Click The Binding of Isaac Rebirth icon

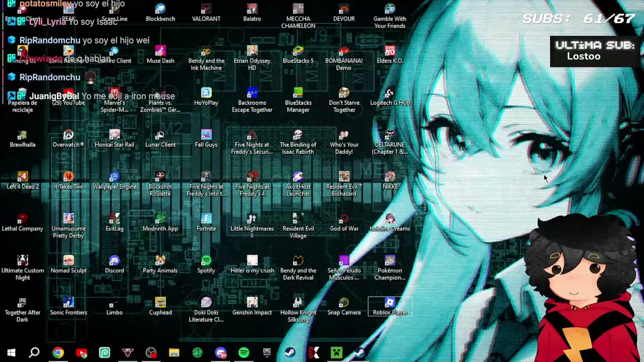tap(298, 142)
